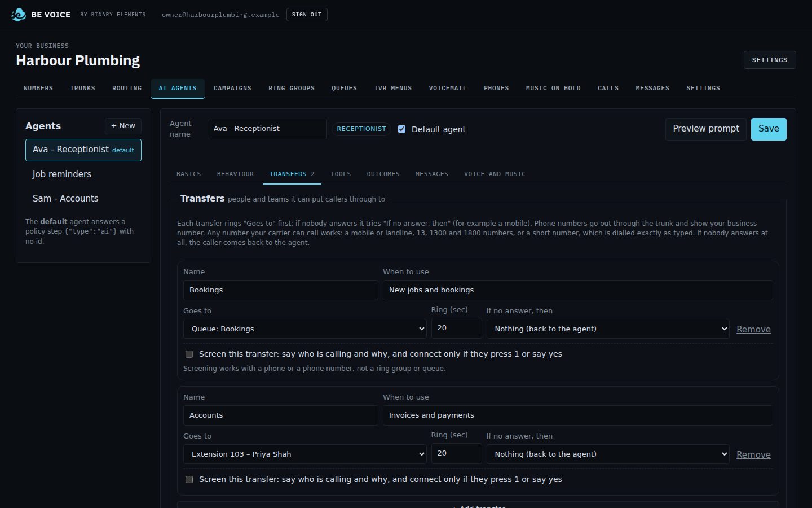Open the Routing tab
Image resolution: width=812 pixels, height=508 pixels.
tap(127, 89)
